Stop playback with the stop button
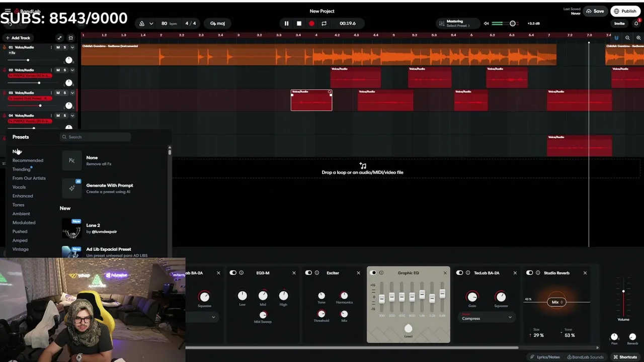Image resolution: width=644 pixels, height=362 pixels. [x=299, y=24]
